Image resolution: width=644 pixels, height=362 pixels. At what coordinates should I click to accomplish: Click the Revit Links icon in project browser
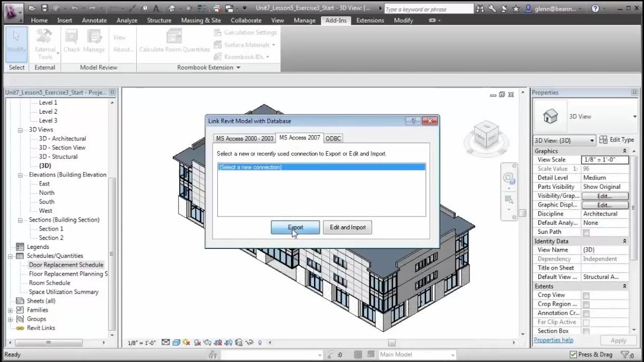[20, 328]
